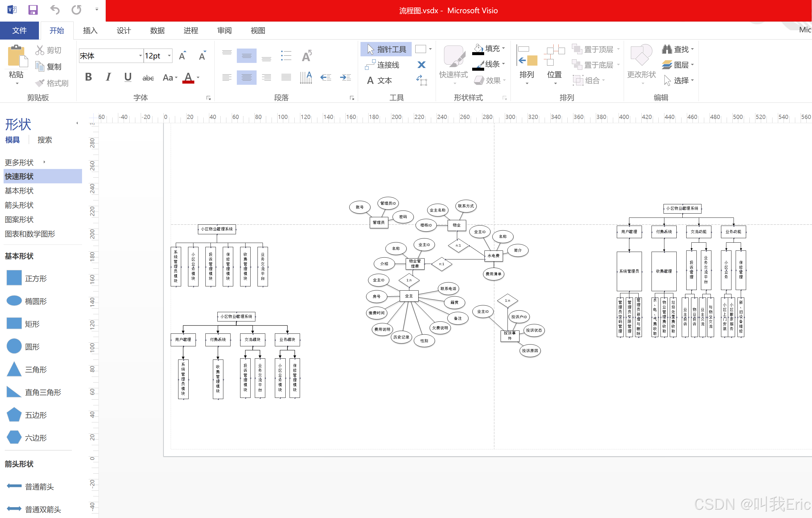Pick the Pentagon shape from stencil

click(x=14, y=415)
